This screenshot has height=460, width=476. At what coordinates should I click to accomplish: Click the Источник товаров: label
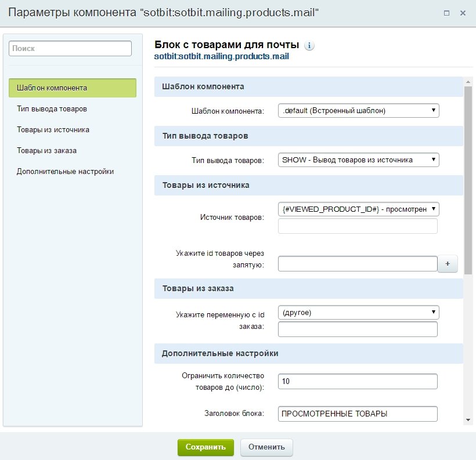point(232,218)
